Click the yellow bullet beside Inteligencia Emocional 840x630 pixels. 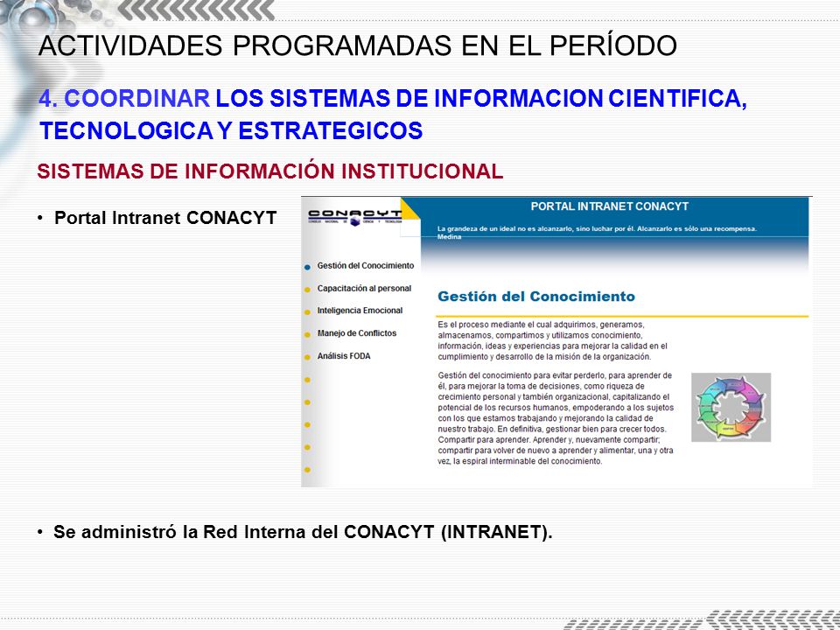pos(307,312)
